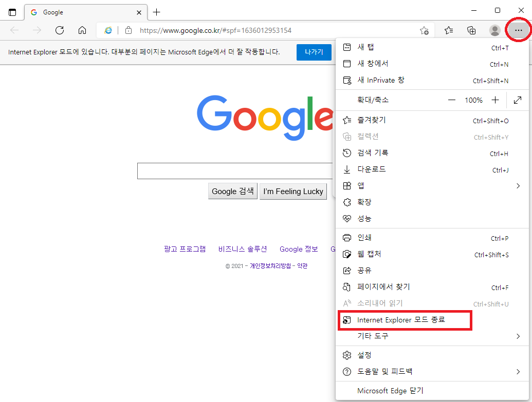Refresh the current page

pyautogui.click(x=60, y=30)
